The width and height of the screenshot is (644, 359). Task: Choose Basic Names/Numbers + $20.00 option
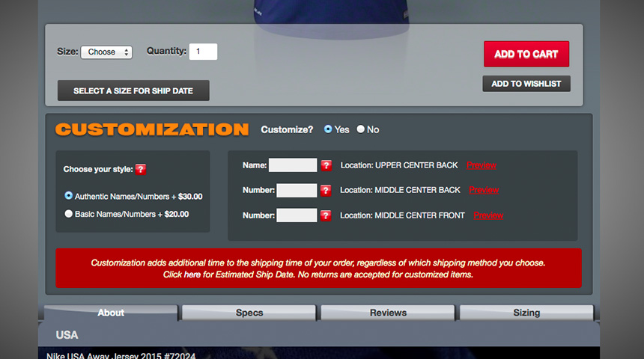pyautogui.click(x=69, y=214)
